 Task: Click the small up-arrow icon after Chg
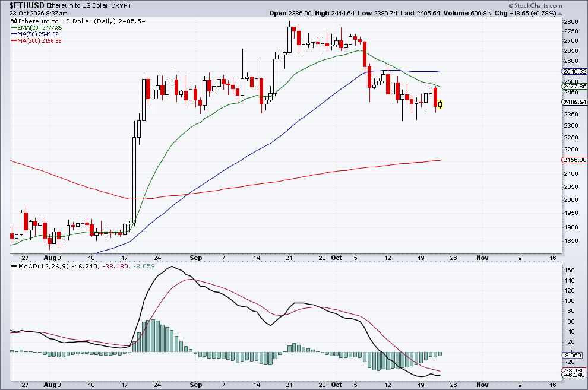[x=560, y=14]
